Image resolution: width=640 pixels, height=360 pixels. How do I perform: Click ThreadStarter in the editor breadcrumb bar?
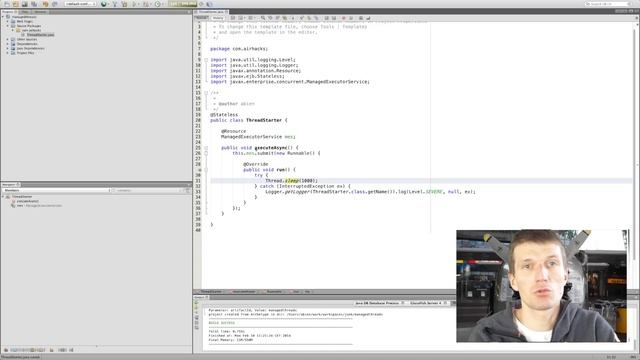coord(211,291)
